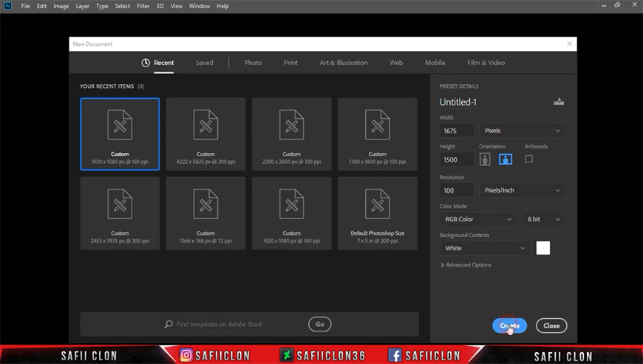643x364 pixels.
Task: Switch to the Web tab
Action: (396, 63)
